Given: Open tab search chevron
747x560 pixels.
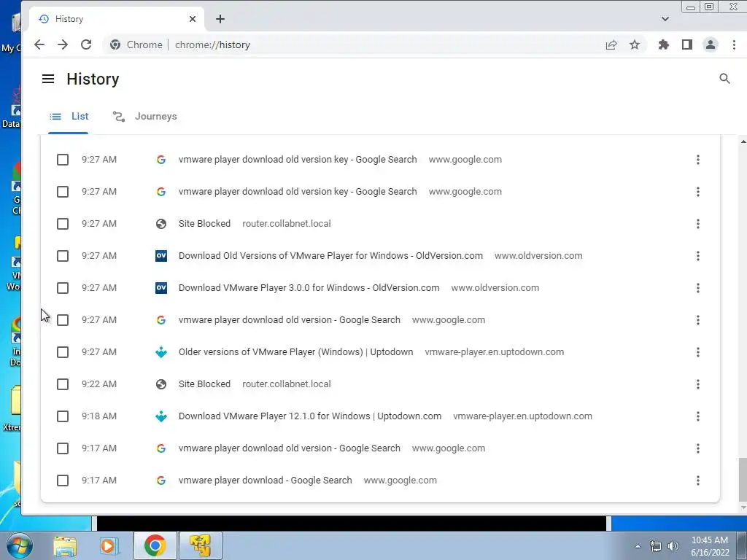Looking at the screenshot, I should pyautogui.click(x=665, y=19).
